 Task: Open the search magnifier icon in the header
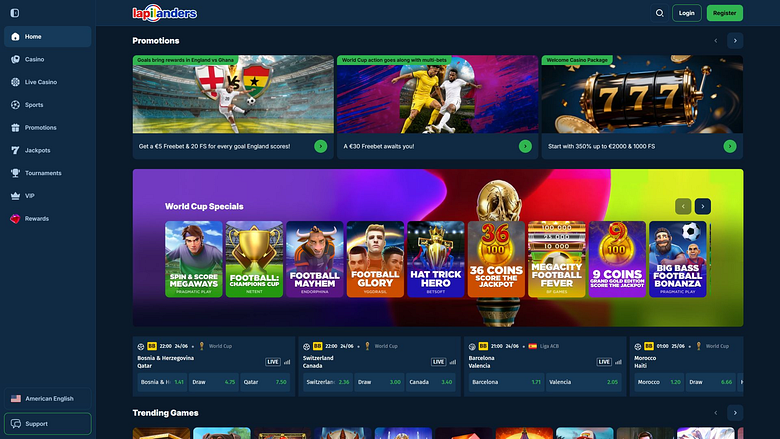coord(660,13)
